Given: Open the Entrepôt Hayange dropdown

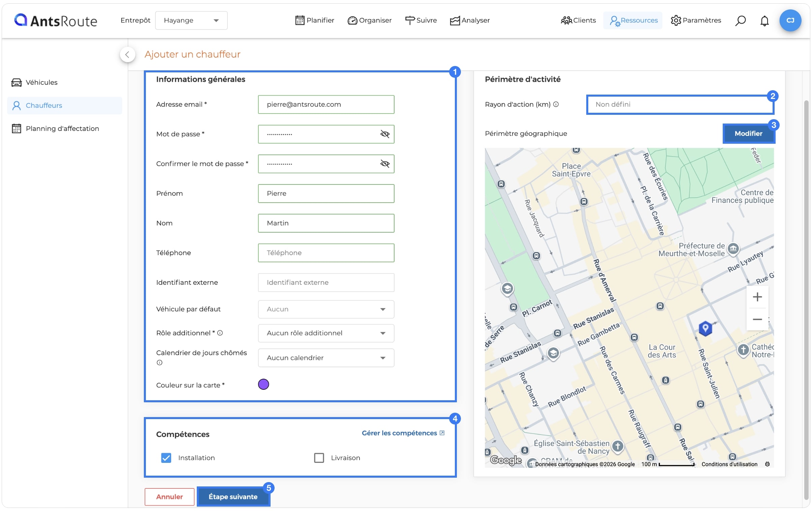Looking at the screenshot, I should pos(191,21).
